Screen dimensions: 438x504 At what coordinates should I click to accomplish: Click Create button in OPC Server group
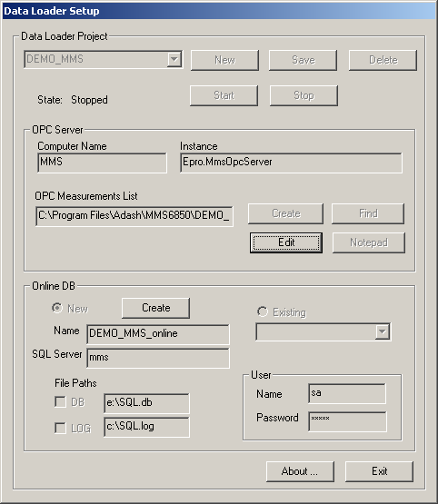(x=285, y=213)
